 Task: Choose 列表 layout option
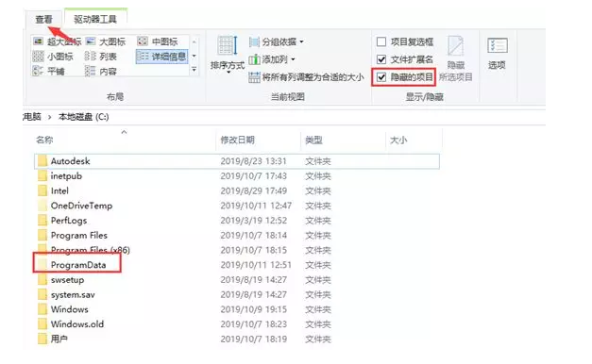100,57
